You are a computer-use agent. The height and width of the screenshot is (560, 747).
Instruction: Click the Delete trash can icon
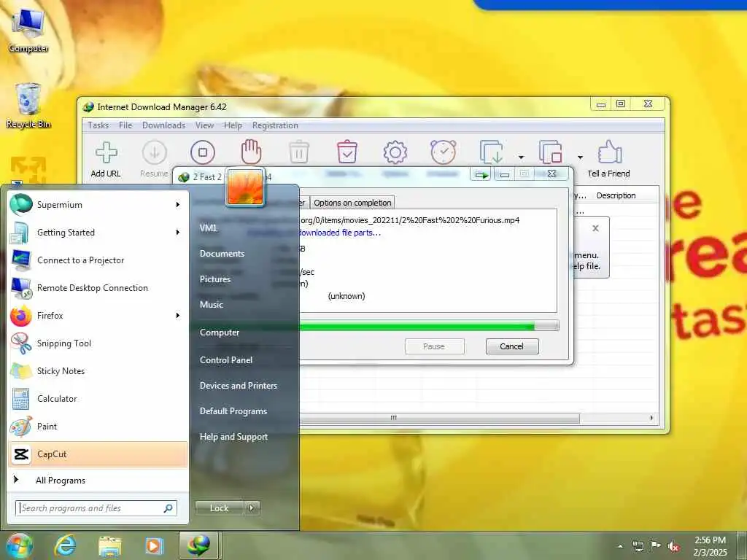299,152
